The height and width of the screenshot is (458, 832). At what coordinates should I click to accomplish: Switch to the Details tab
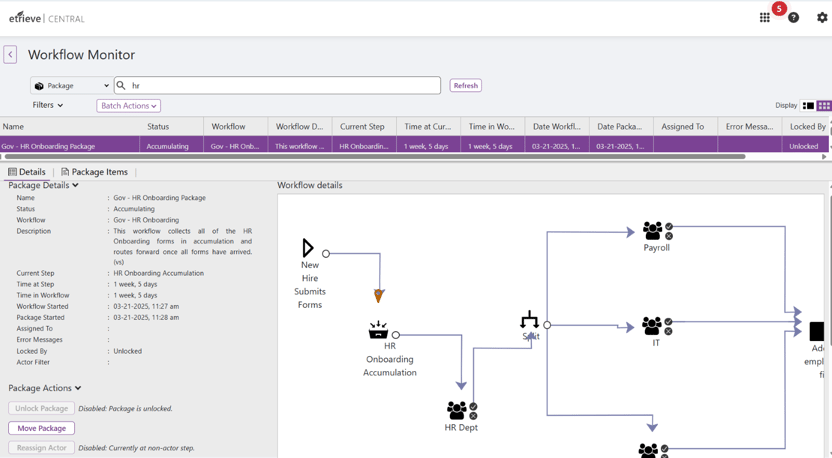(27, 172)
